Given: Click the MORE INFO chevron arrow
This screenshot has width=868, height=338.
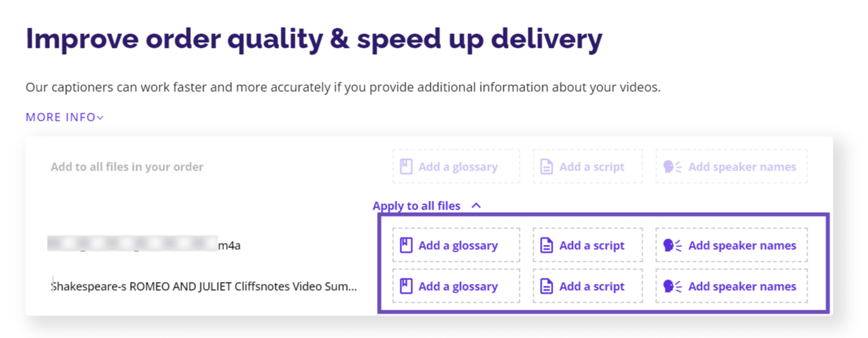Looking at the screenshot, I should (100, 118).
